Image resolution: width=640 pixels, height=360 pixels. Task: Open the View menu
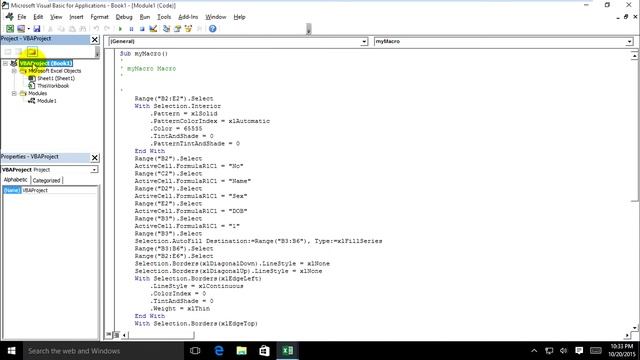click(x=56, y=17)
